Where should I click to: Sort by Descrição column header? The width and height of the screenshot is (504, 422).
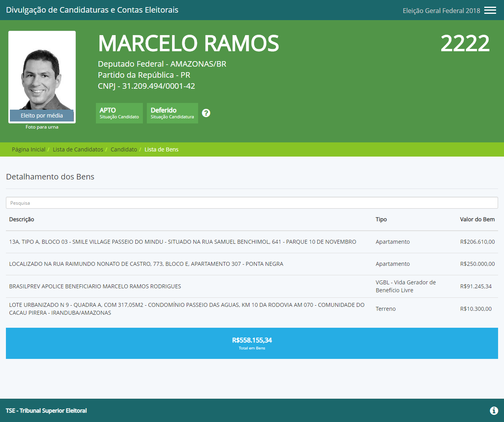(22, 219)
